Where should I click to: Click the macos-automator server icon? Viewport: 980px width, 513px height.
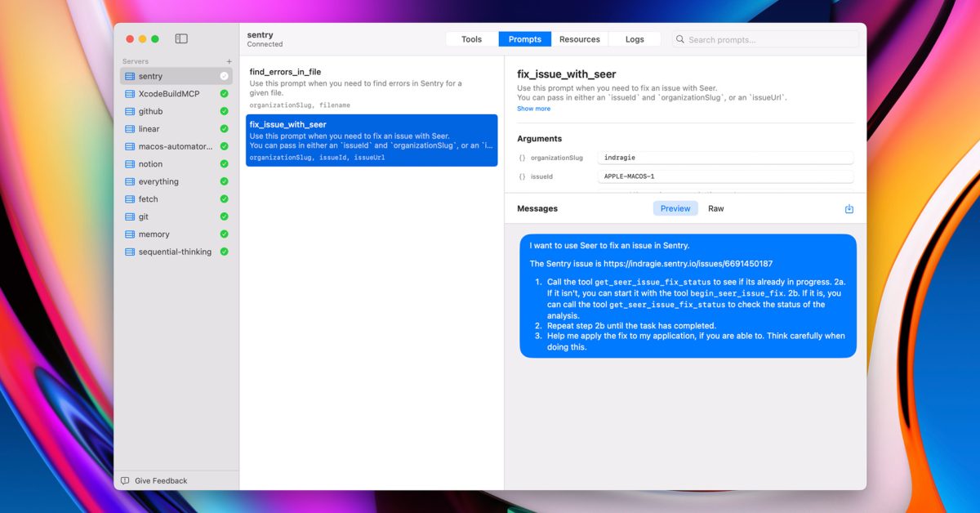click(130, 146)
